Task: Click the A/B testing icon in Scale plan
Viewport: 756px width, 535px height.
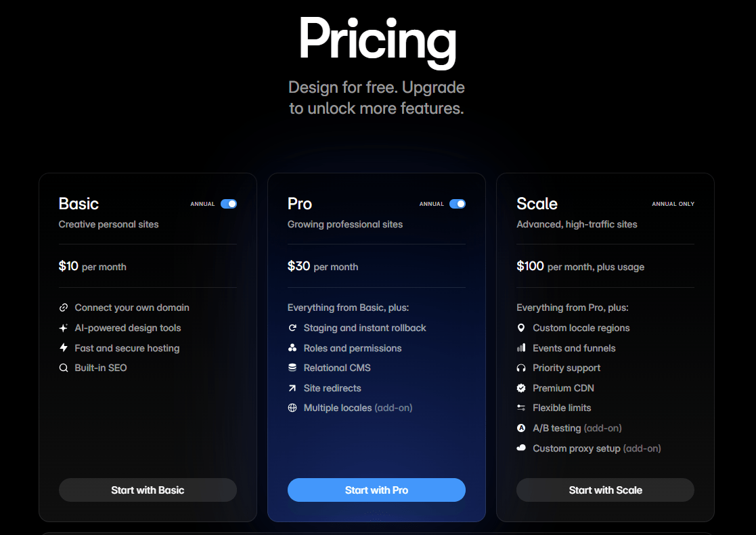Action: click(x=520, y=428)
